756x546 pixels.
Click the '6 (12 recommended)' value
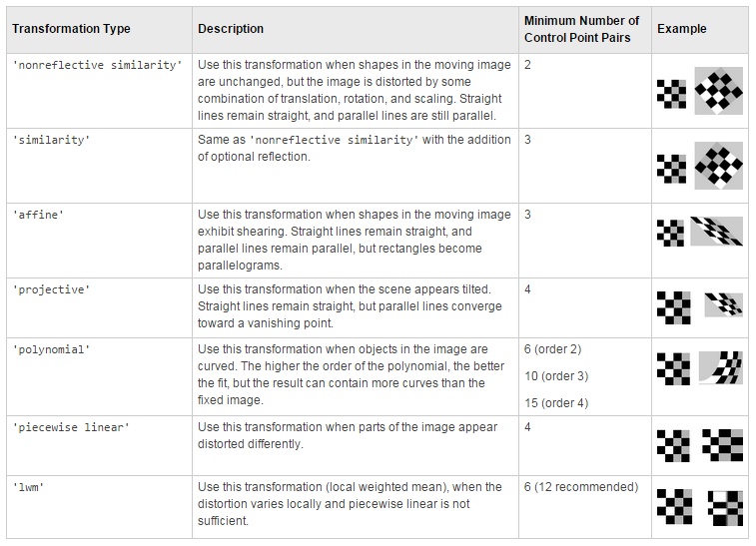580,487
